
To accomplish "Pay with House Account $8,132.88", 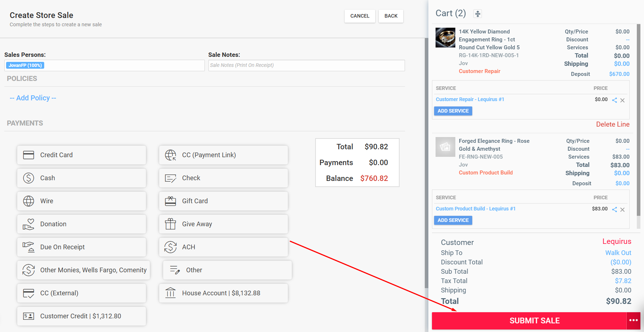I will click(224, 293).
